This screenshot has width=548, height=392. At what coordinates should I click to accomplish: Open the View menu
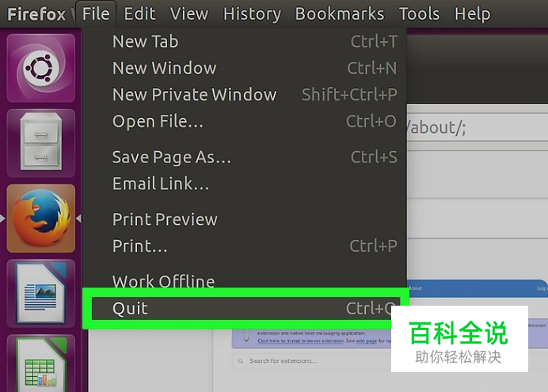pos(189,14)
